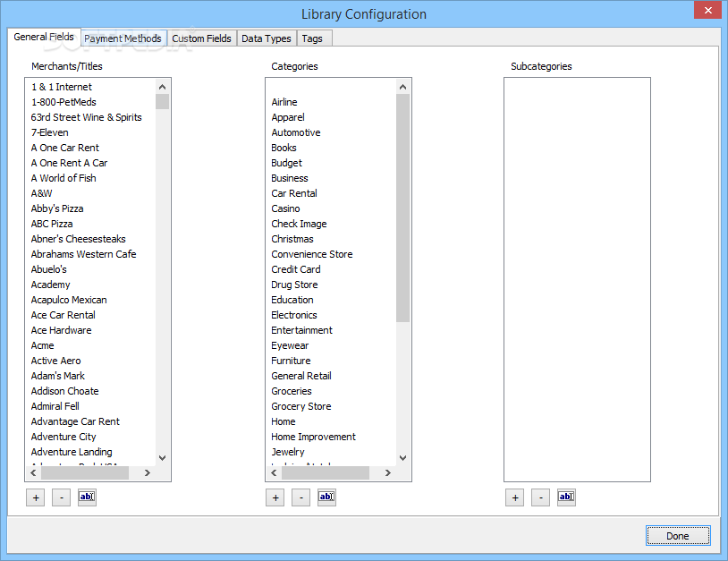Click the Categories list scroll right arrow
The height and width of the screenshot is (561, 728).
point(387,472)
